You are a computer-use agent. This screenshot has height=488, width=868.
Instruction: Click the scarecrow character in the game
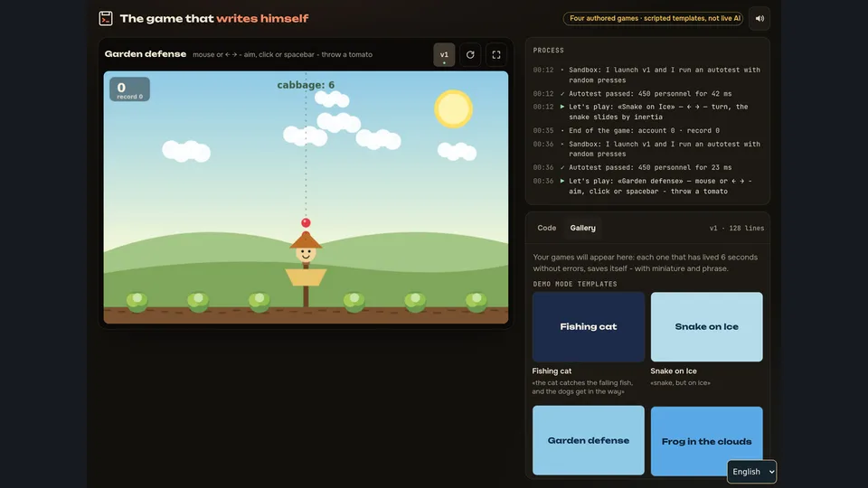click(306, 268)
